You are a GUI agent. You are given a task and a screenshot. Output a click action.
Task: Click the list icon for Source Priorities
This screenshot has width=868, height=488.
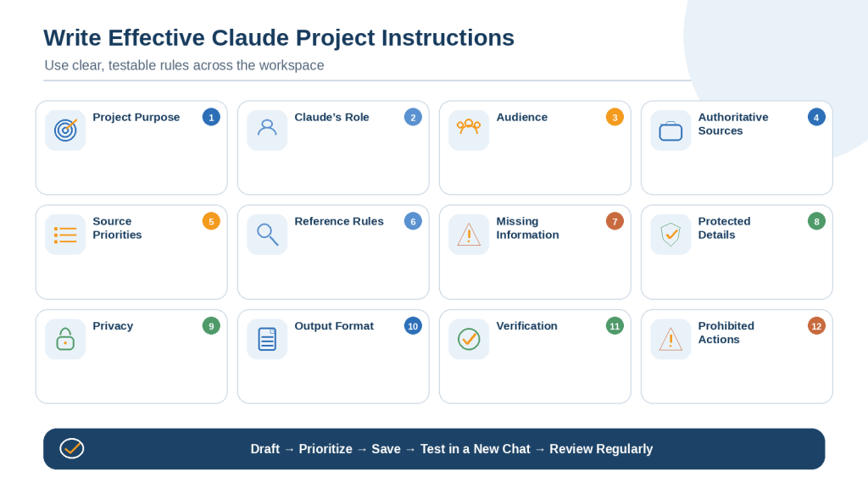tap(65, 235)
